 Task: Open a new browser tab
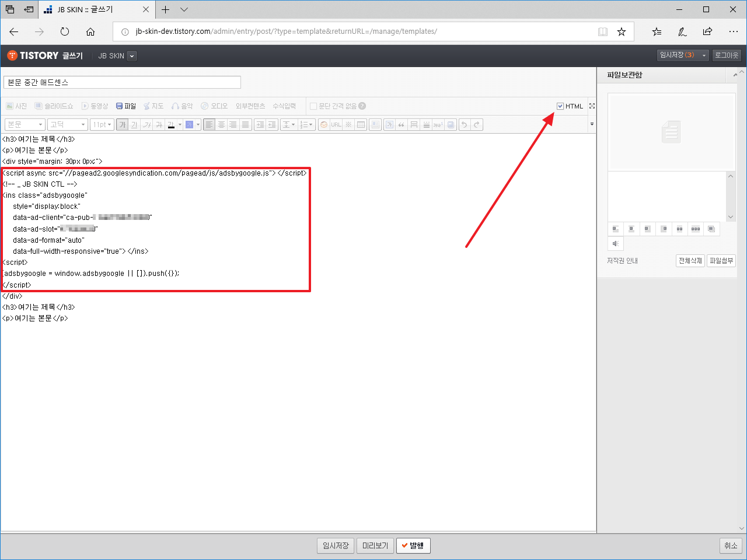coord(166,9)
